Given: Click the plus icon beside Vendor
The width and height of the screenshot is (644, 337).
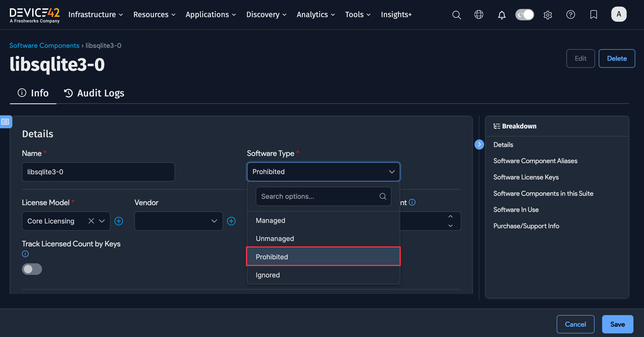Looking at the screenshot, I should [231, 221].
